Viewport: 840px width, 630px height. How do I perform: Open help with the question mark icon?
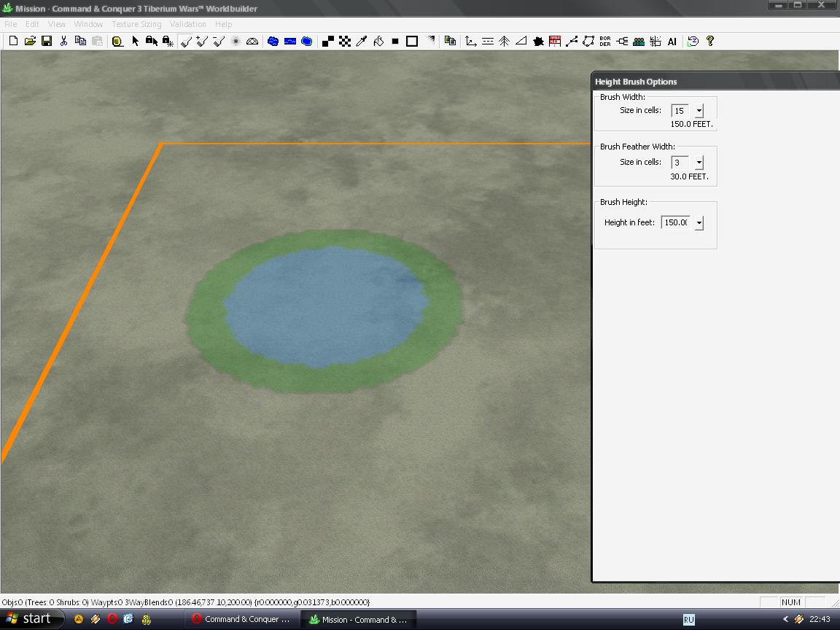710,42
